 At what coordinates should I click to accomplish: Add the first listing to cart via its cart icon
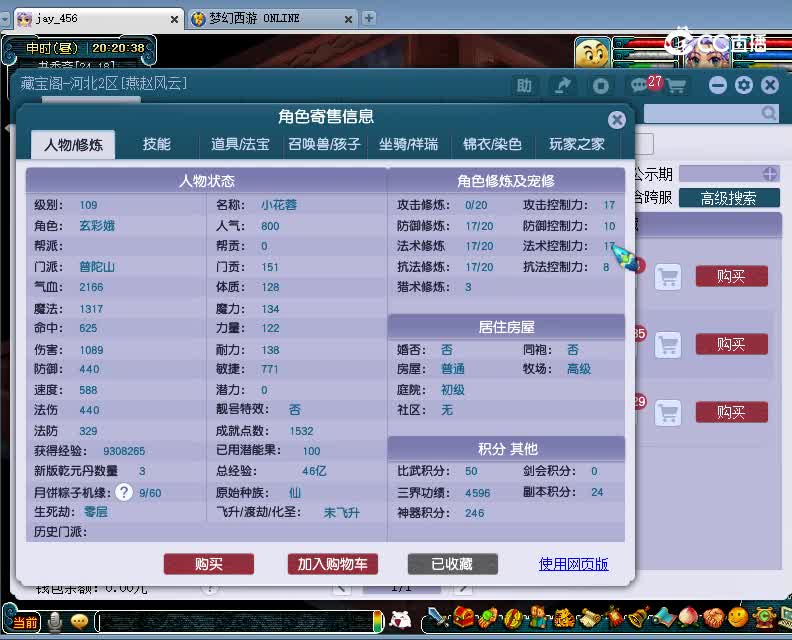pos(668,277)
